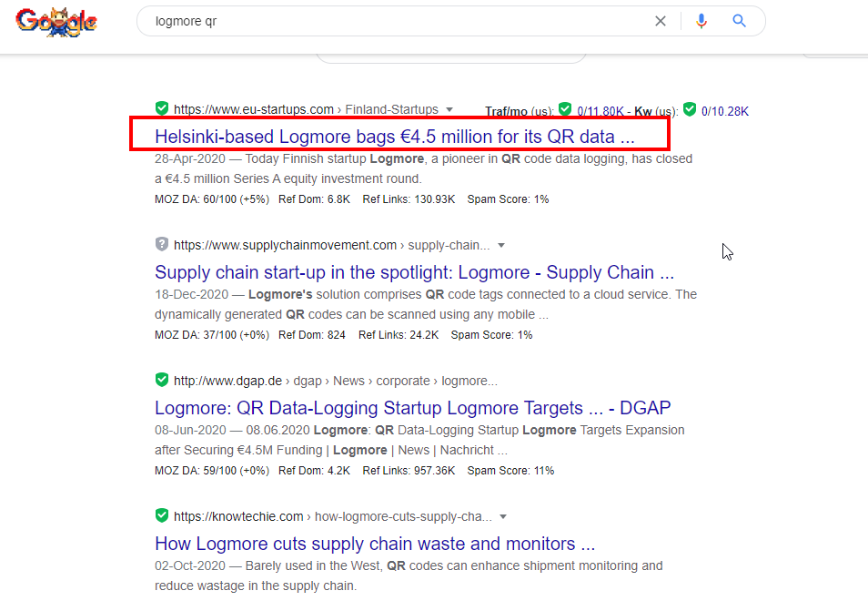
Task: Start voice search with the microphone icon
Action: [701, 21]
